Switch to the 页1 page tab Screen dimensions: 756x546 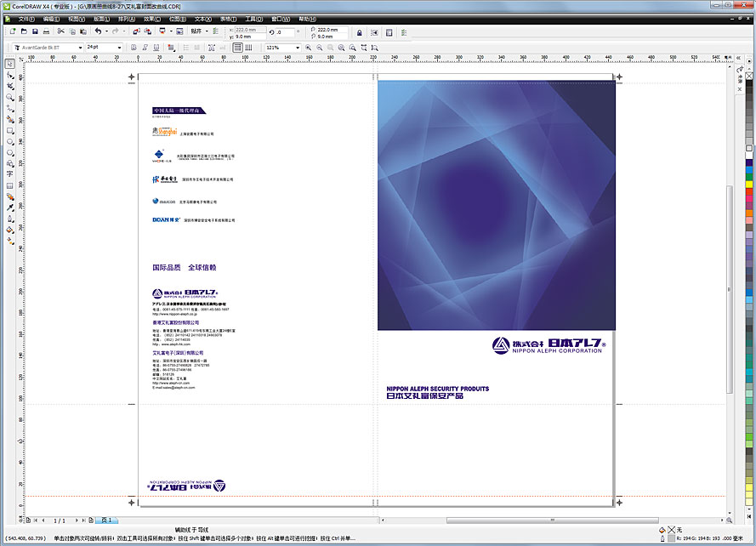[x=105, y=520]
